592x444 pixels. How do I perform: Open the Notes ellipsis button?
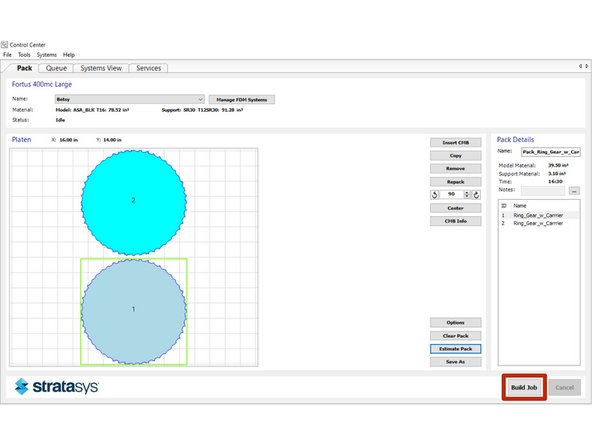574,191
